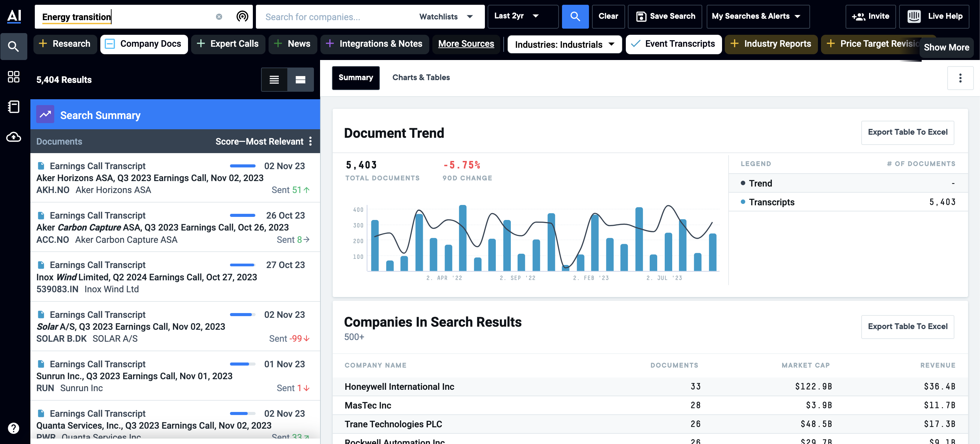Image resolution: width=980 pixels, height=444 pixels.
Task: Click document icon for Aker Horizons transcript
Action: [41, 166]
